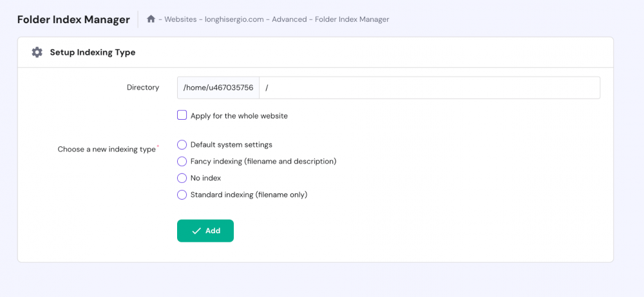This screenshot has height=297, width=644.
Task: Focus the Directory path input field
Action: [x=430, y=88]
